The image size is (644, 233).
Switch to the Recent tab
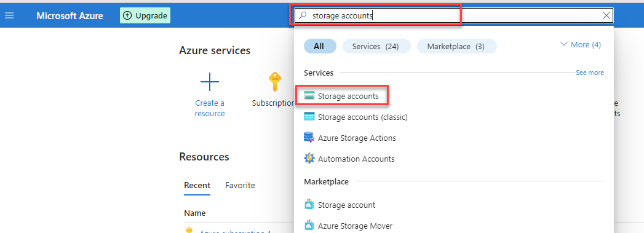click(x=197, y=186)
